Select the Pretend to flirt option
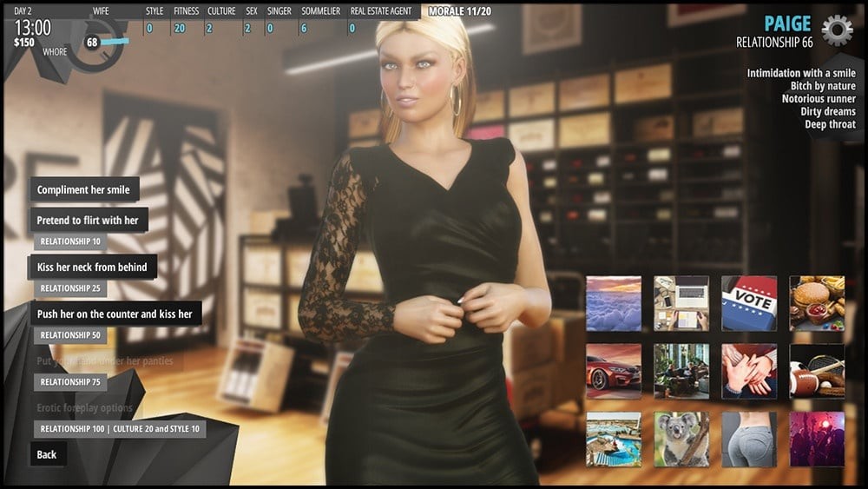Image resolution: width=868 pixels, height=489 pixels. (x=88, y=221)
